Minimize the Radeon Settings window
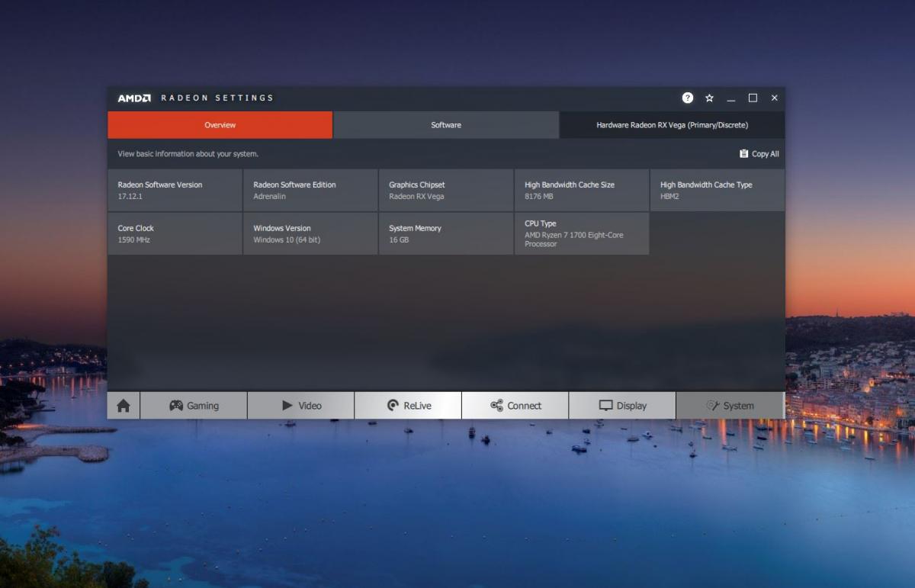Screen dimensions: 915x588 click(731, 98)
